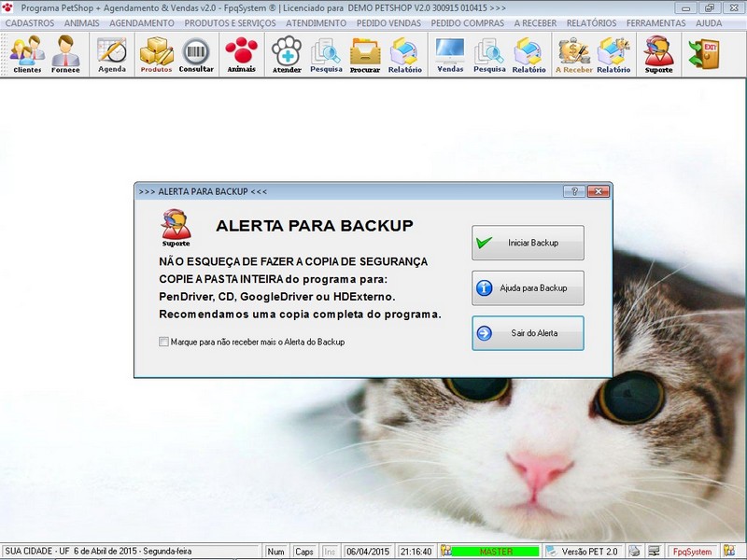This screenshot has width=747, height=560.
Task: Click the help question-mark button in dialog
Action: tap(574, 191)
